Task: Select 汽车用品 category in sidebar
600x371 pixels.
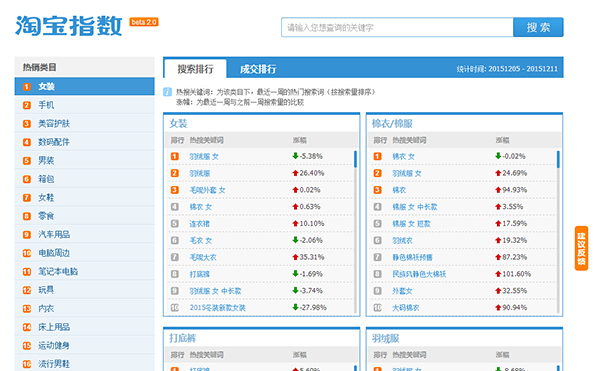Action: [85, 234]
